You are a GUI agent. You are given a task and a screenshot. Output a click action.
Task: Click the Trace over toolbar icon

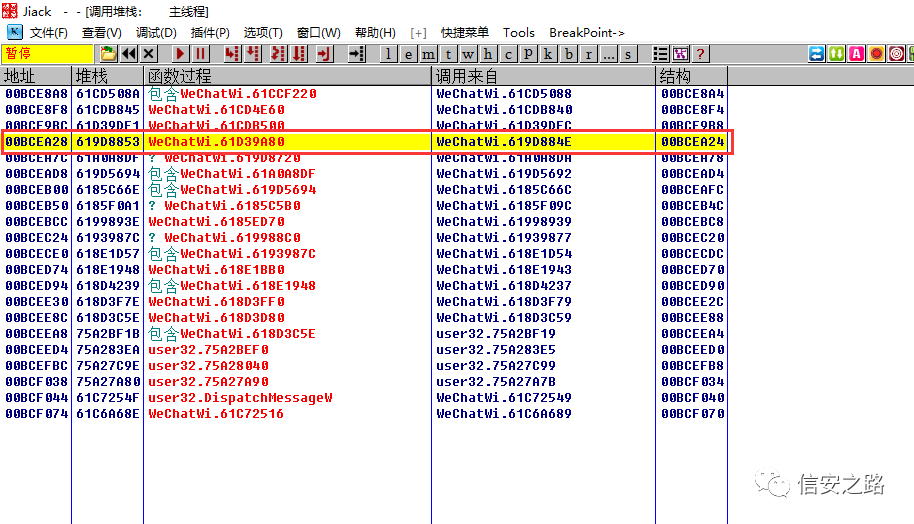click(x=299, y=54)
